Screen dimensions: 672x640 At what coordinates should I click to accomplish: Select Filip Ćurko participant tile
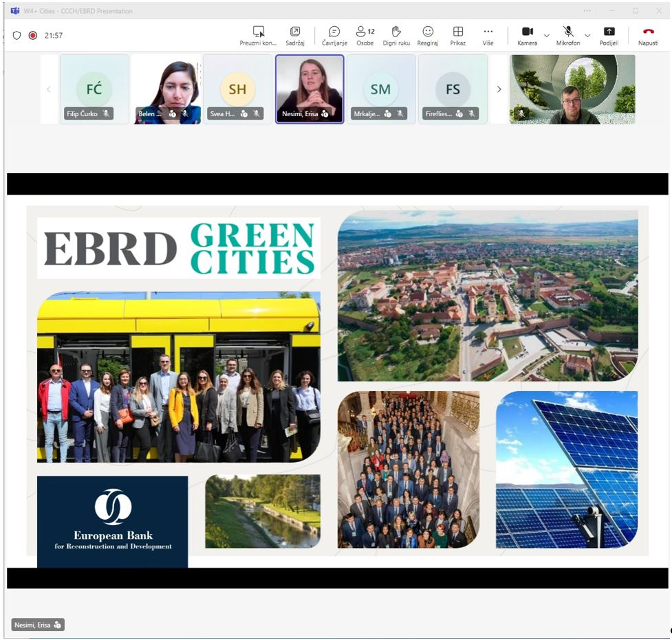pyautogui.click(x=94, y=89)
